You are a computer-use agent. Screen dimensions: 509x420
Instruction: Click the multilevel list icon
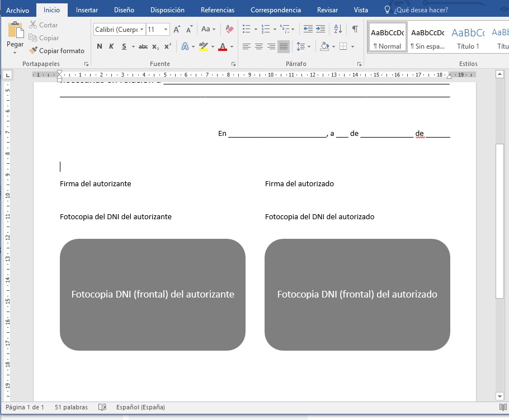click(285, 29)
